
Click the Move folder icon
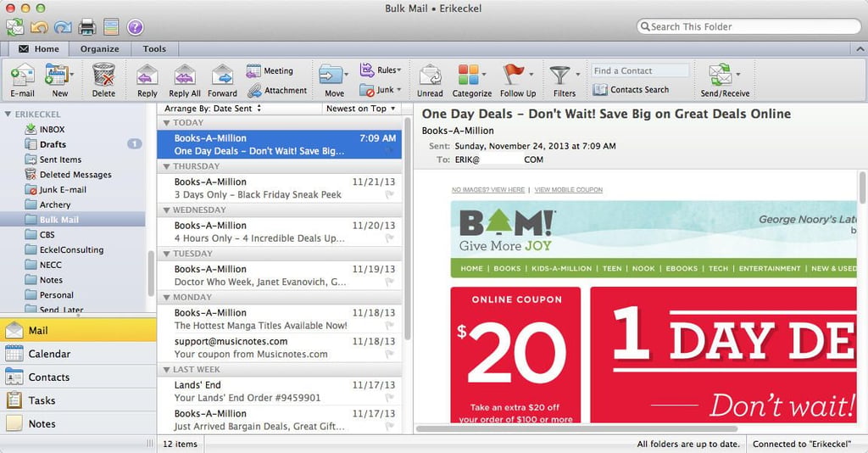(x=331, y=74)
